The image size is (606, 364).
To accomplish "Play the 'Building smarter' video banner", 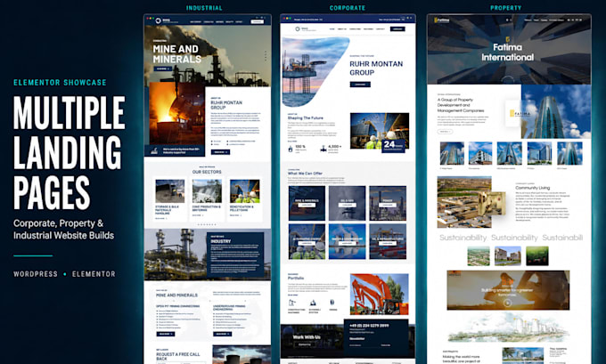I will pos(507,303).
